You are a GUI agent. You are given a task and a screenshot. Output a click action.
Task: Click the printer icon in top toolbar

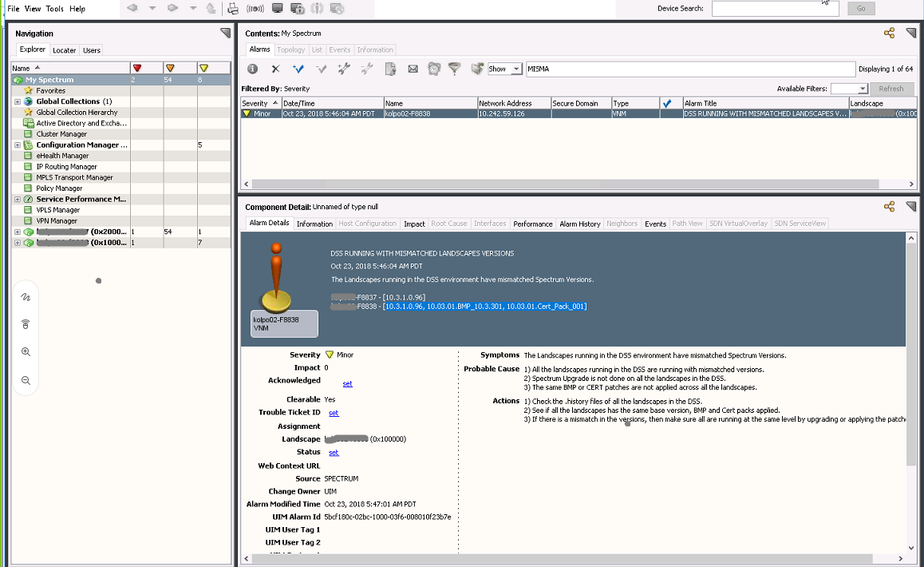233,9
